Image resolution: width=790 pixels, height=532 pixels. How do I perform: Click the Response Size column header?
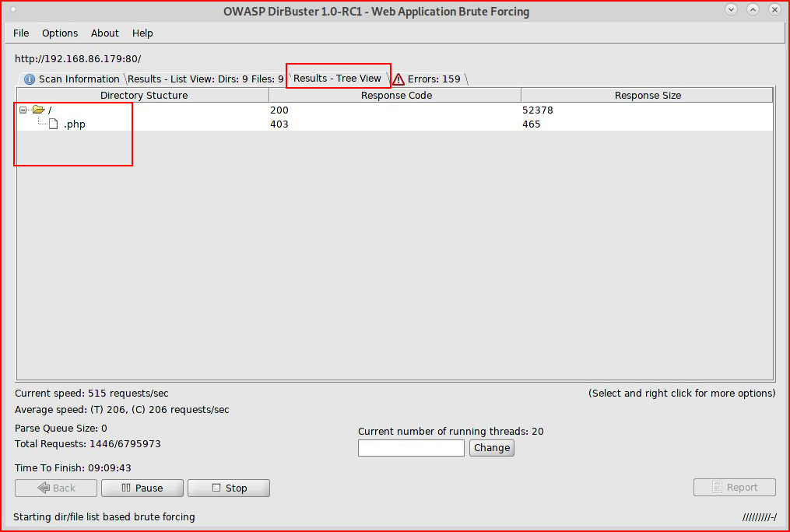[x=648, y=95]
